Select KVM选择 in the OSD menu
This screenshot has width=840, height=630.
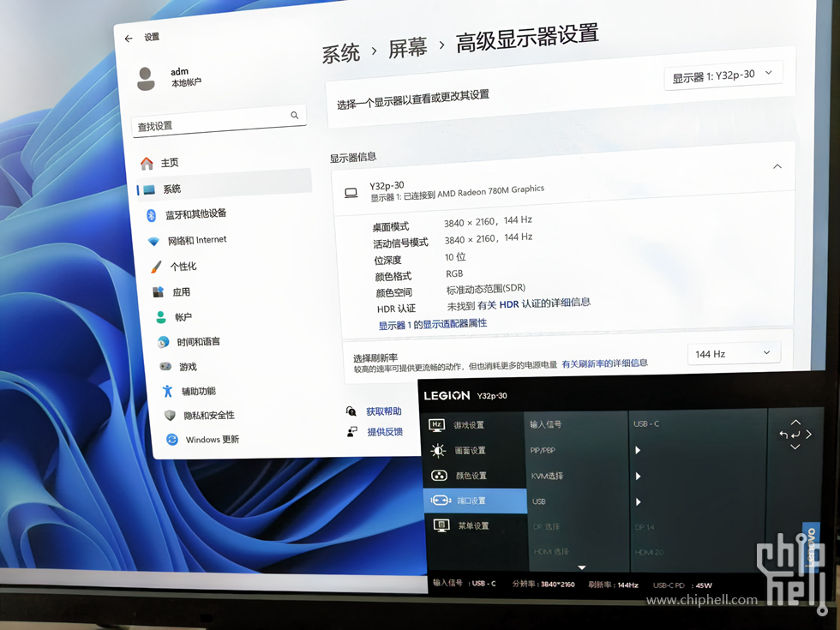click(547, 476)
